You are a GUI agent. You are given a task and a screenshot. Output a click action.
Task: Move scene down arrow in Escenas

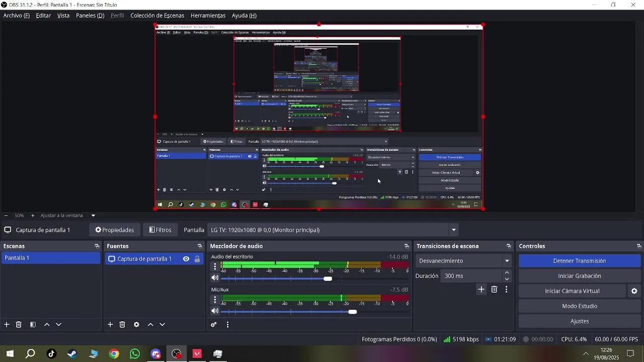point(58,325)
